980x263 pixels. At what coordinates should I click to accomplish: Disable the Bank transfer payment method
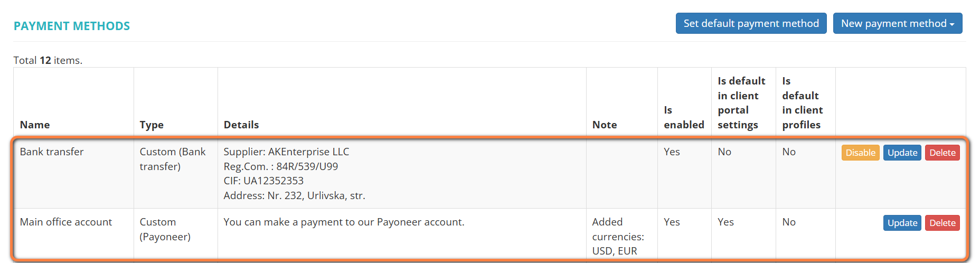(x=860, y=153)
